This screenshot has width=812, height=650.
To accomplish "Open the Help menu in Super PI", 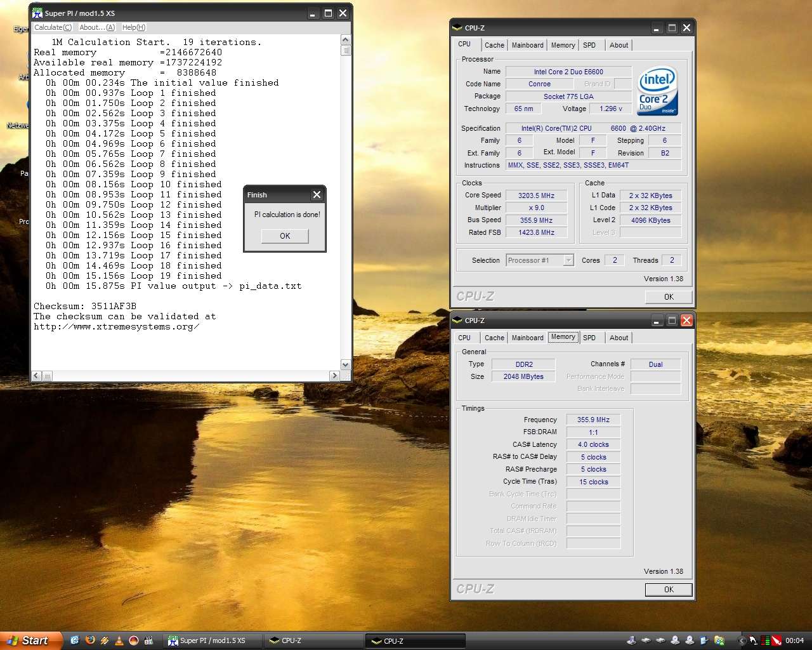I will click(134, 27).
